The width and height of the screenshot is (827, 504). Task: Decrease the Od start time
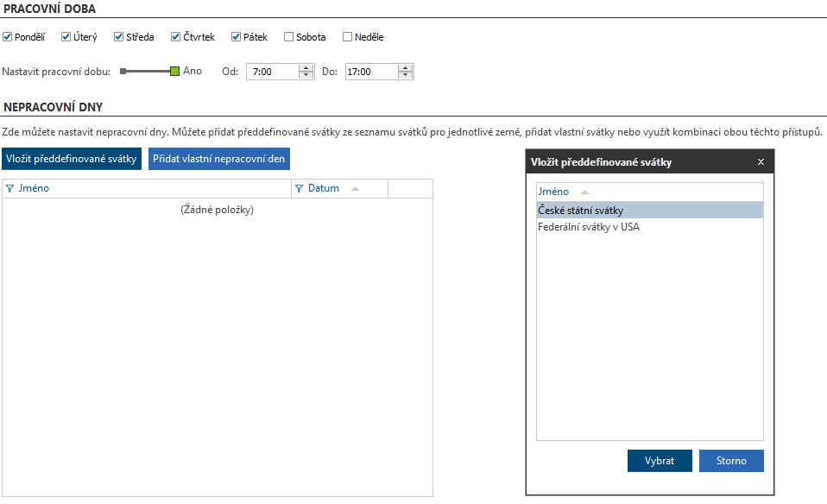[306, 76]
